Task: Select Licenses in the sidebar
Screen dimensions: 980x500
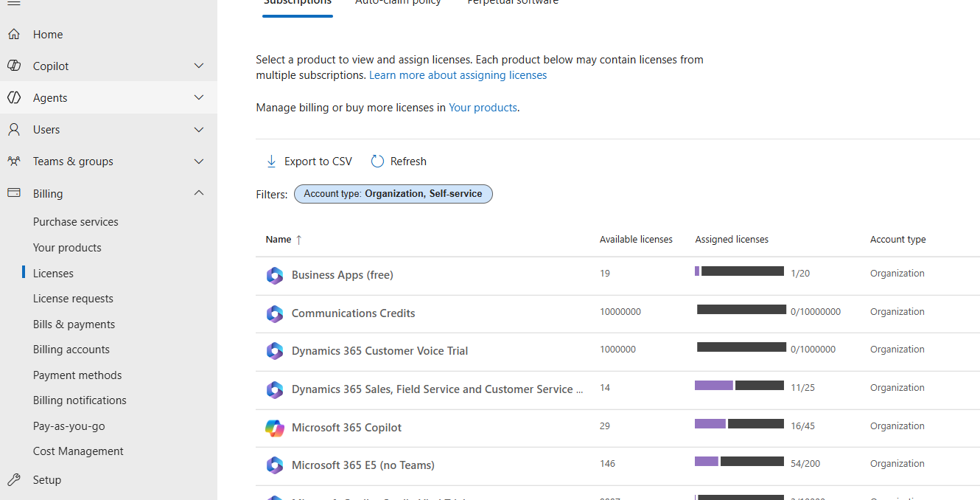Action: click(x=53, y=273)
